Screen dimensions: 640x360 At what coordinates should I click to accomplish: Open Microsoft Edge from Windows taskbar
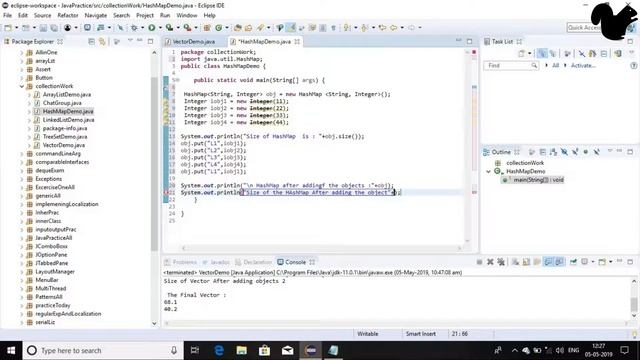pyautogui.click(x=219, y=350)
